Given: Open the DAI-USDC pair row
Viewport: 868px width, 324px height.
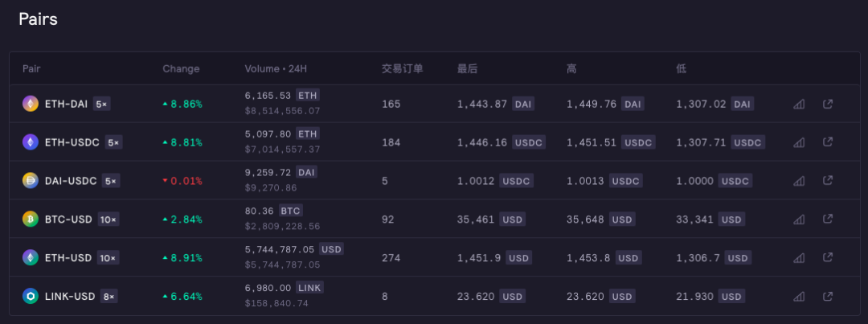Looking at the screenshot, I should 72,181.
